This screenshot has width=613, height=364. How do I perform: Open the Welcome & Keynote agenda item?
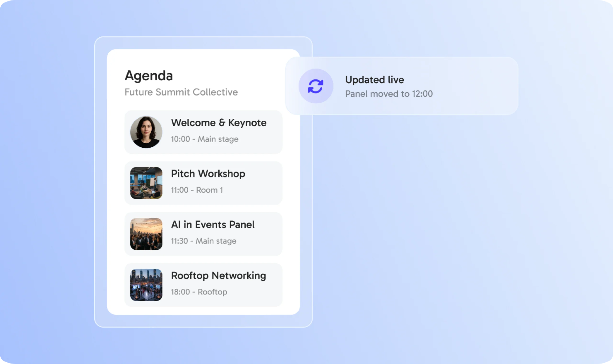pos(203,132)
